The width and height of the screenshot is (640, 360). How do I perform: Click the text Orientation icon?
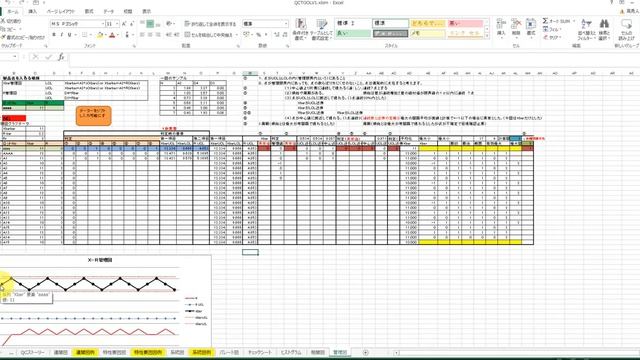click(170, 24)
